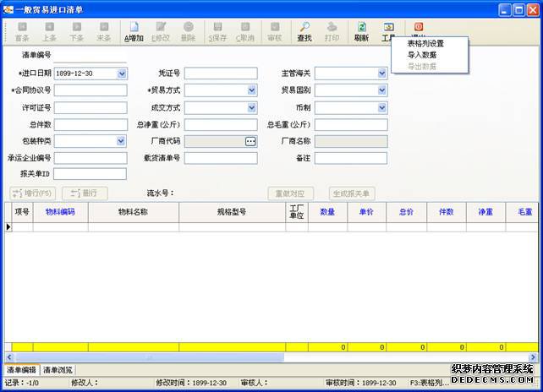Expand the 贸易方式 dropdown list
The height and width of the screenshot is (392, 543).
[251, 90]
